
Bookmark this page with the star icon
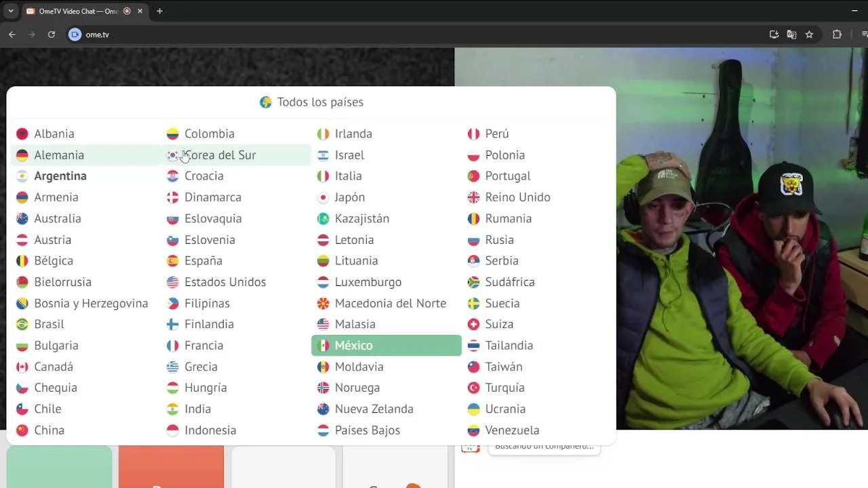point(809,35)
